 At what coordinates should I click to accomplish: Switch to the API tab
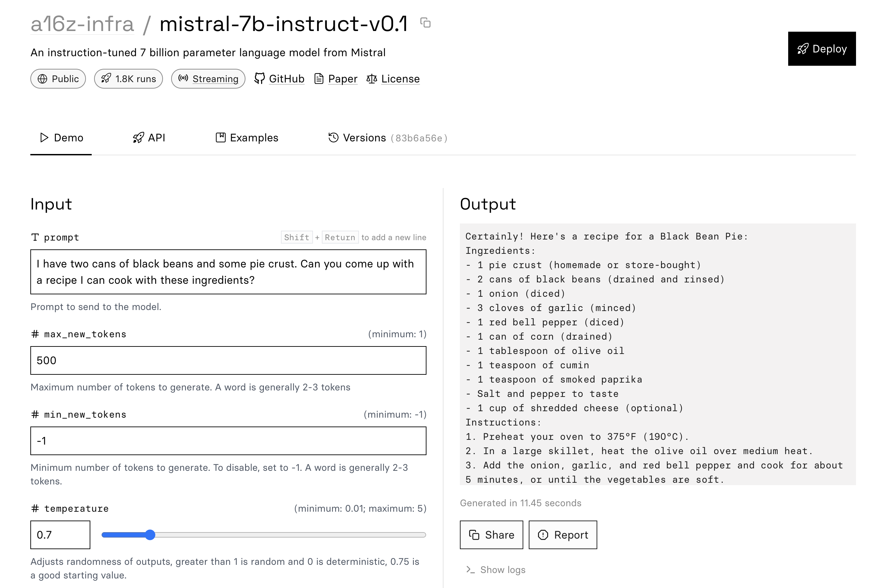coord(148,137)
